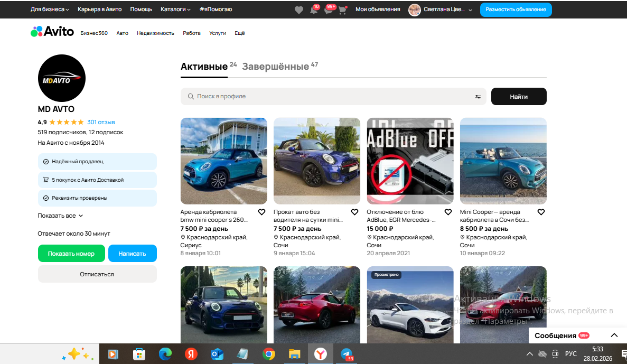The height and width of the screenshot is (364, 627).
Task: Open '301 отзыв' reviews link
Action: (x=101, y=122)
